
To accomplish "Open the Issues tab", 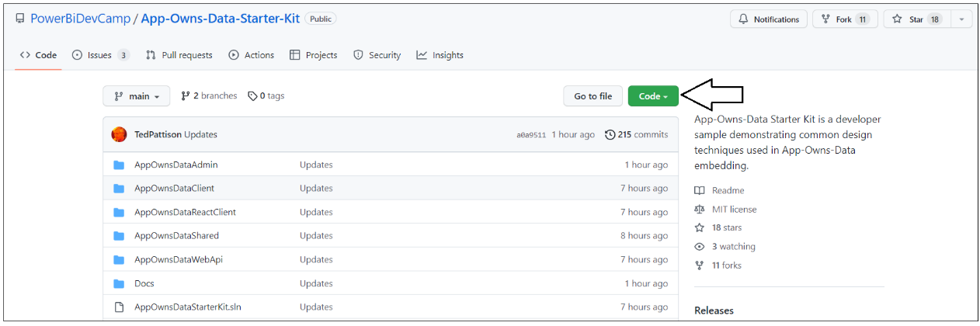I will pyautogui.click(x=101, y=55).
